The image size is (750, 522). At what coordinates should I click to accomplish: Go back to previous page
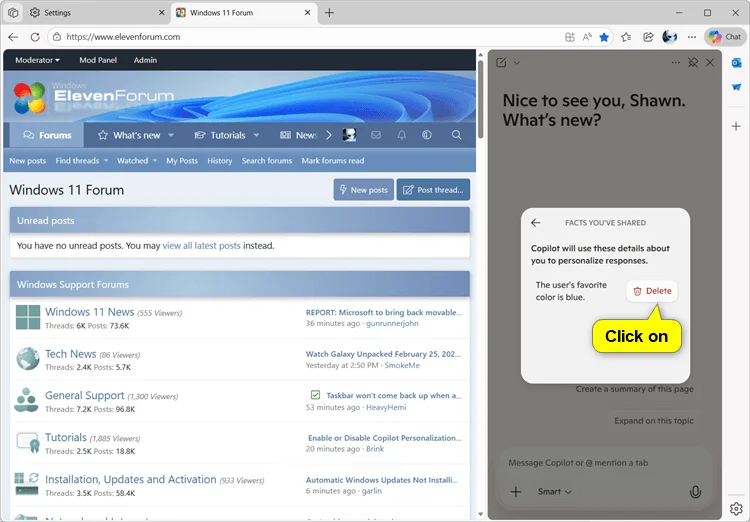pyautogui.click(x=13, y=37)
